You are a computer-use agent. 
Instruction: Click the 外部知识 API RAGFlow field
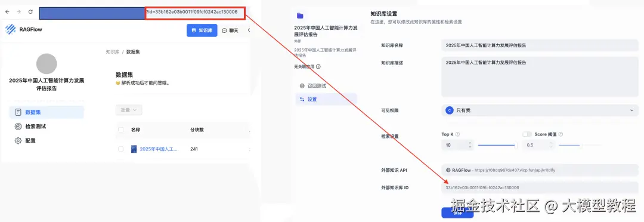click(540, 170)
